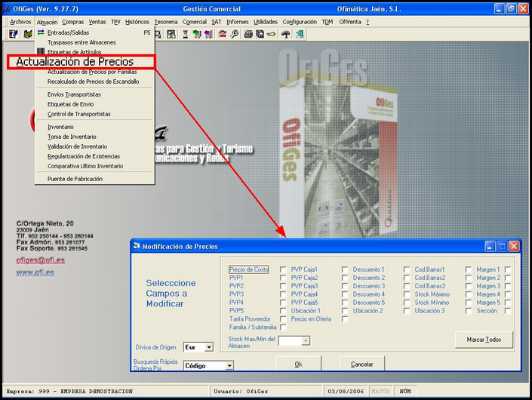Click the wrench tool toolbar icon
Image resolution: width=532 pixels, height=400 pixels.
pos(234,34)
